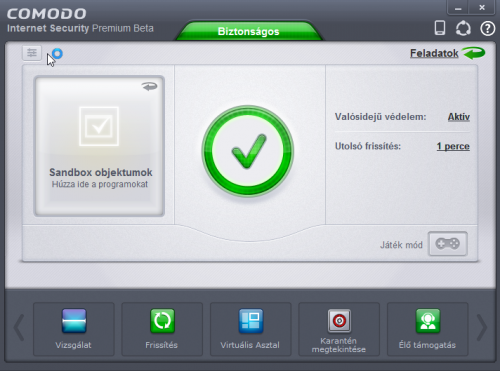Click the Sandbox checkbox icon

coord(99,126)
